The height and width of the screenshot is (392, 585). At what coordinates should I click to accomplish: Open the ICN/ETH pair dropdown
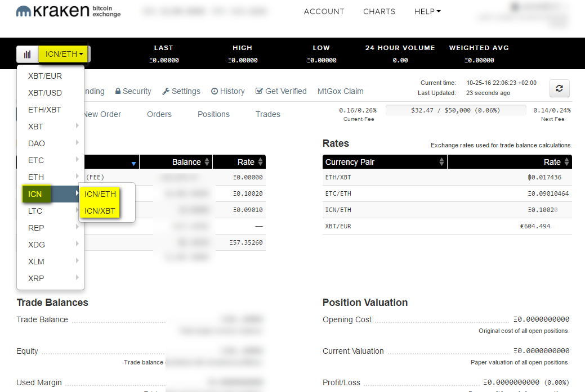tap(64, 55)
